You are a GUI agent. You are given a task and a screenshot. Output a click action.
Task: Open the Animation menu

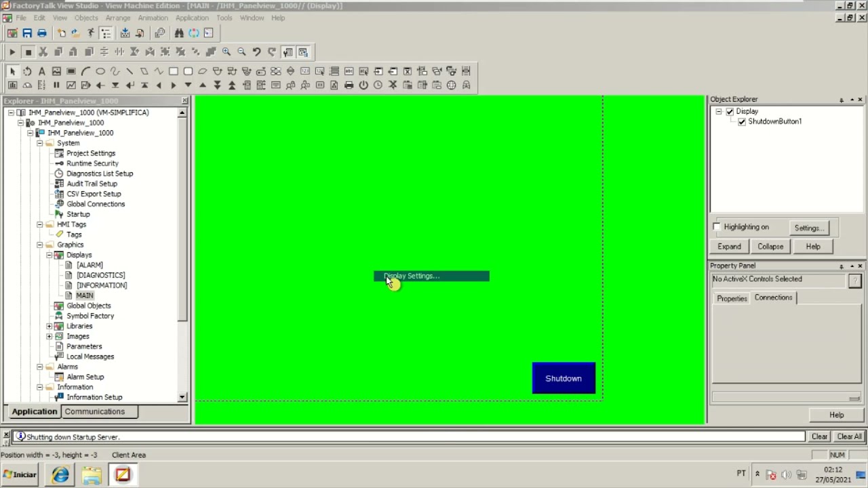point(153,18)
